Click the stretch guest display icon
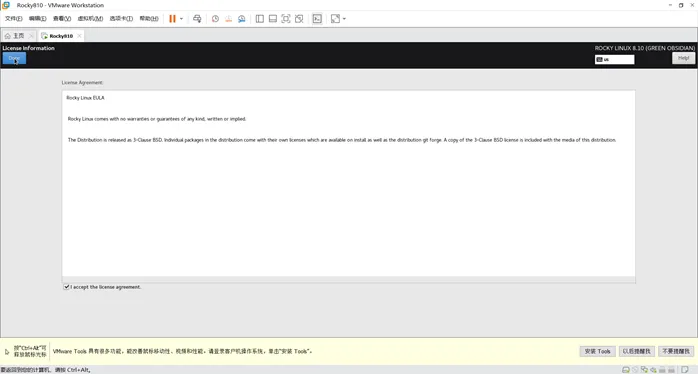This screenshot has height=374, width=698. point(335,19)
